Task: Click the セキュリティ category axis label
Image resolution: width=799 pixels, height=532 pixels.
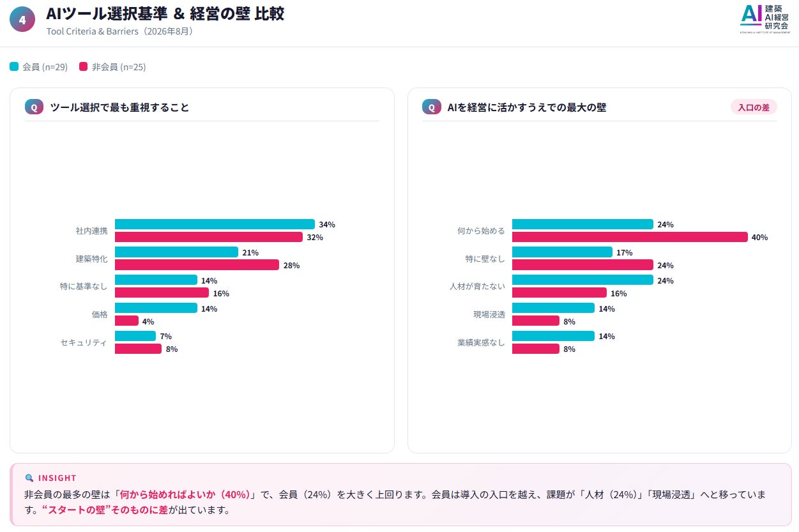Action: tap(84, 342)
